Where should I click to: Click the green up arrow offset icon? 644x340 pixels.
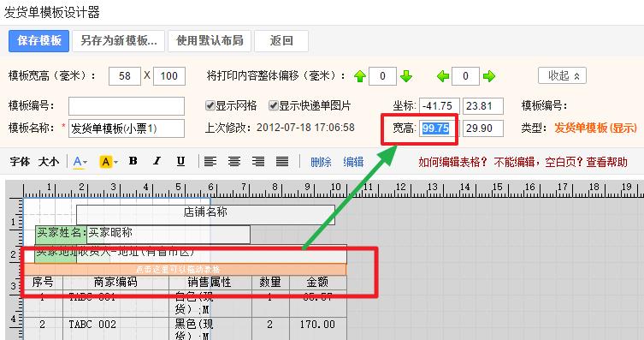pos(360,76)
